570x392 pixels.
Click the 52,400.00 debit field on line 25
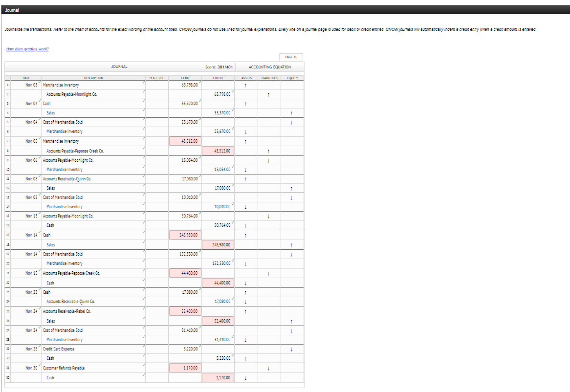(x=185, y=311)
